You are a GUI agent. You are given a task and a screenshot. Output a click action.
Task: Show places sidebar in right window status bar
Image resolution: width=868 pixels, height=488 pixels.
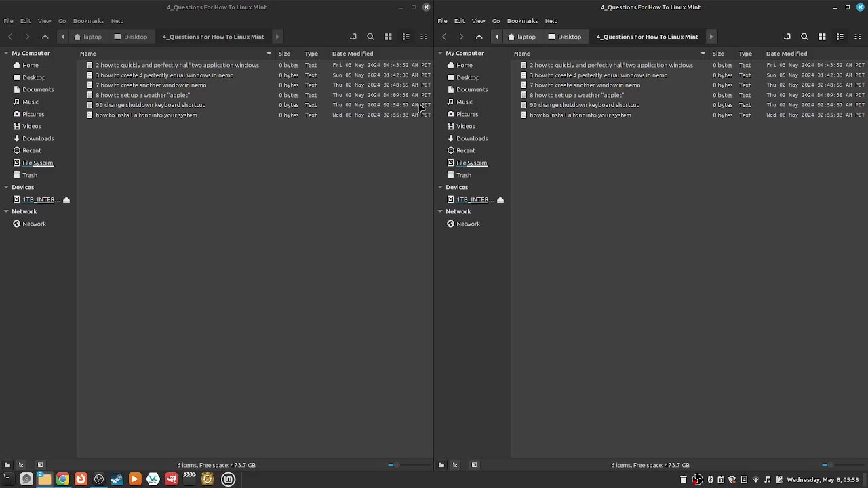tap(441, 465)
